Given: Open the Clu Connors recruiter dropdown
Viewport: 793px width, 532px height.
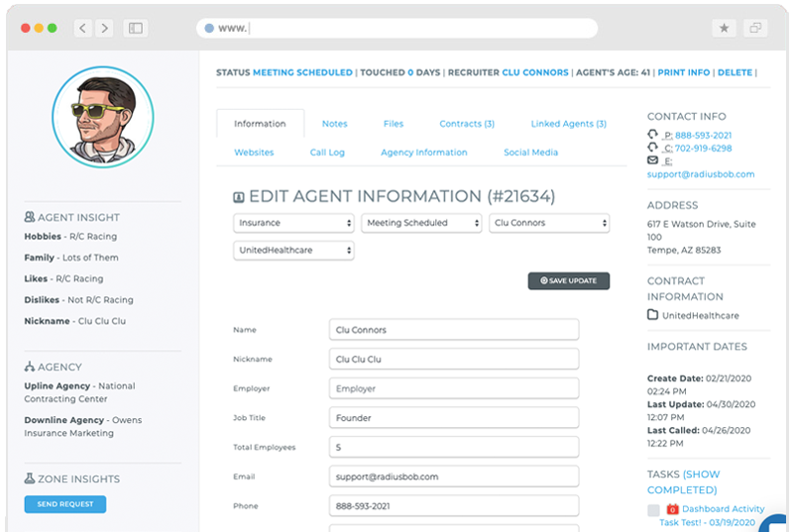Looking at the screenshot, I should 549,223.
